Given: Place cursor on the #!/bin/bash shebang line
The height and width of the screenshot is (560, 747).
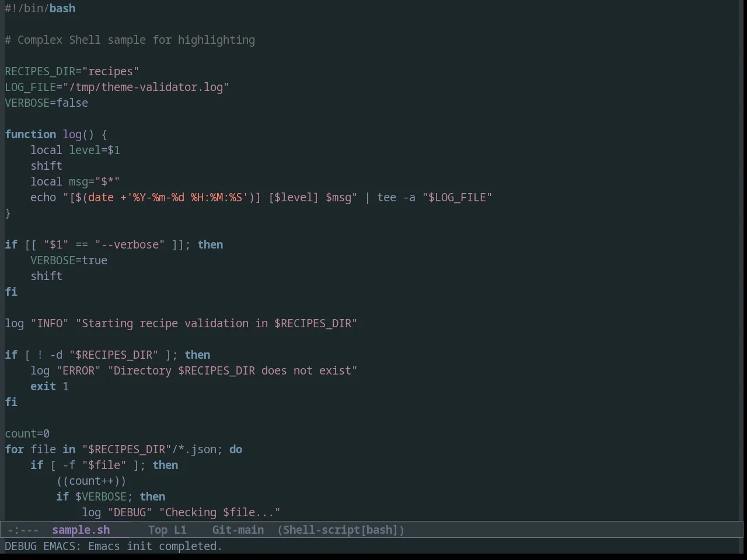Looking at the screenshot, I should 40,8.
